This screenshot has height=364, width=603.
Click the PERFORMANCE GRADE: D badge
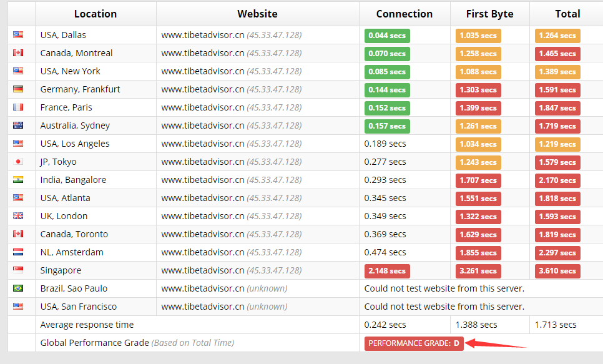[414, 343]
